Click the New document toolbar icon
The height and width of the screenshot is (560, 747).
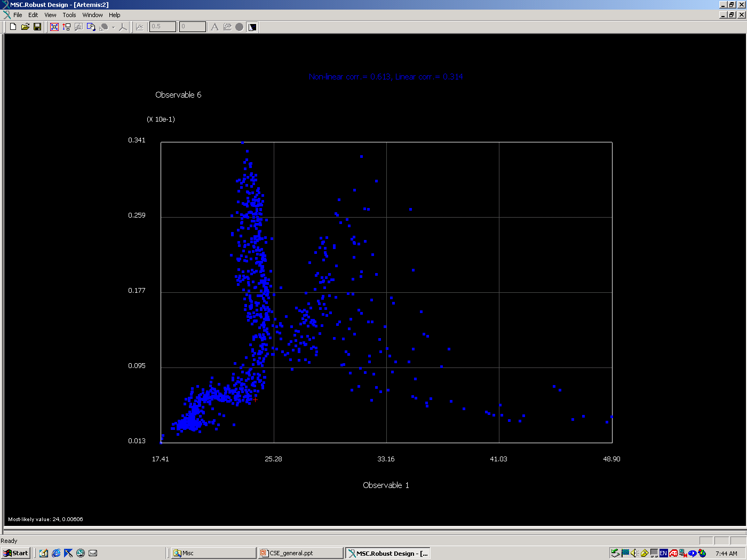coord(13,27)
